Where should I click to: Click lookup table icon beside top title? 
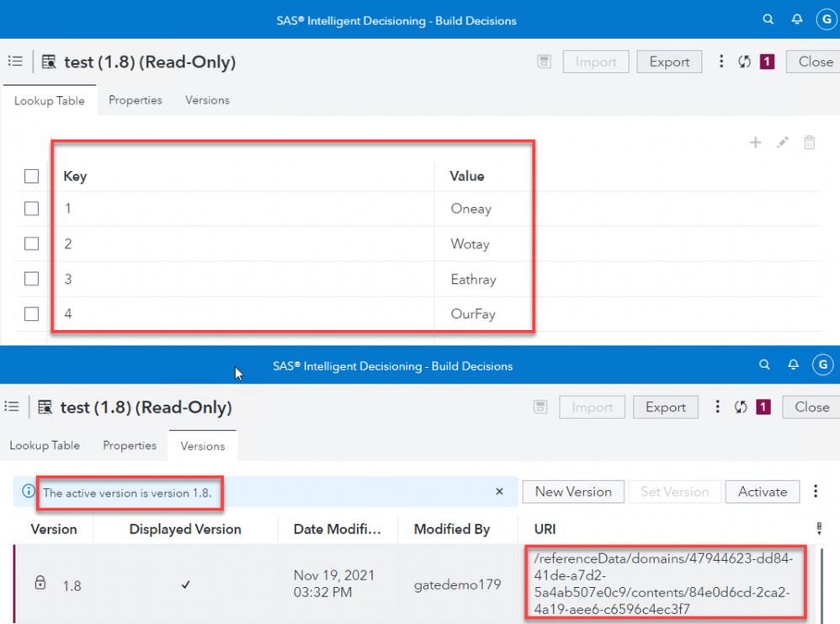pyautogui.click(x=49, y=61)
